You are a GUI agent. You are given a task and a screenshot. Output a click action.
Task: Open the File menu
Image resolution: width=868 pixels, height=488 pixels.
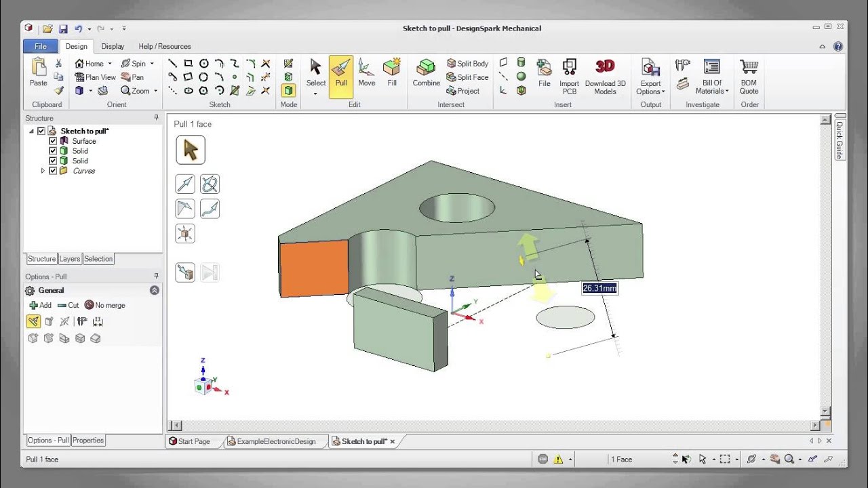coord(41,46)
